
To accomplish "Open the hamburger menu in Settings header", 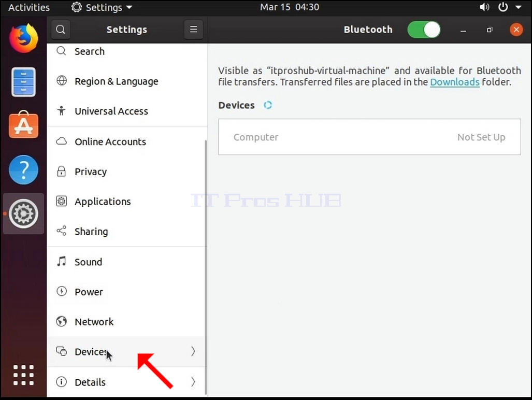I will click(x=193, y=30).
